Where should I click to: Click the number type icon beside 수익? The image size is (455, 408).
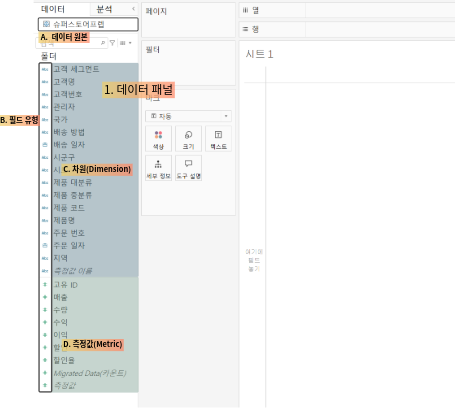coord(45,322)
